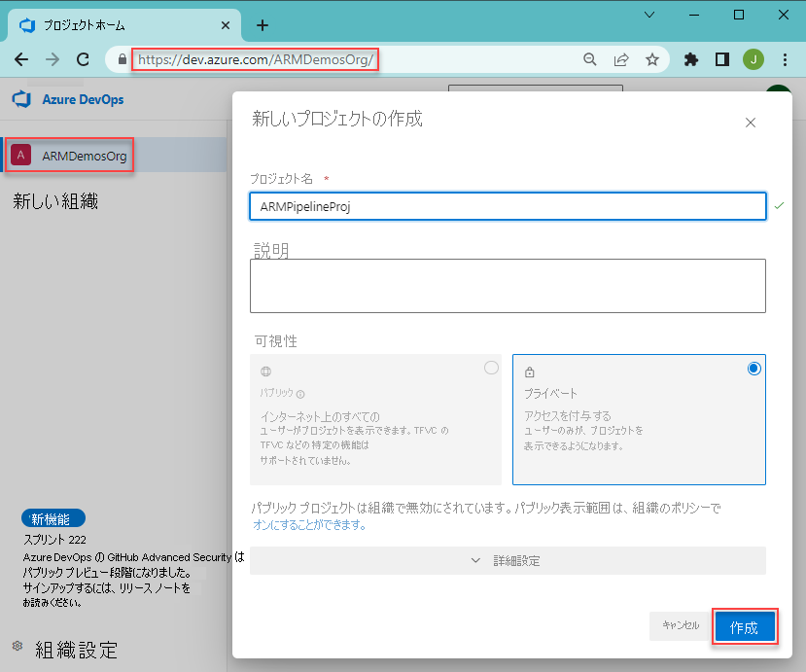Open the extensions puzzle icon
806x672 pixels.
[691, 59]
